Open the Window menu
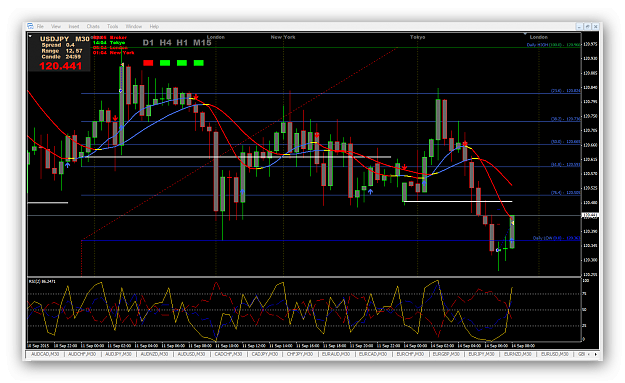The image size is (625, 383). click(x=134, y=26)
